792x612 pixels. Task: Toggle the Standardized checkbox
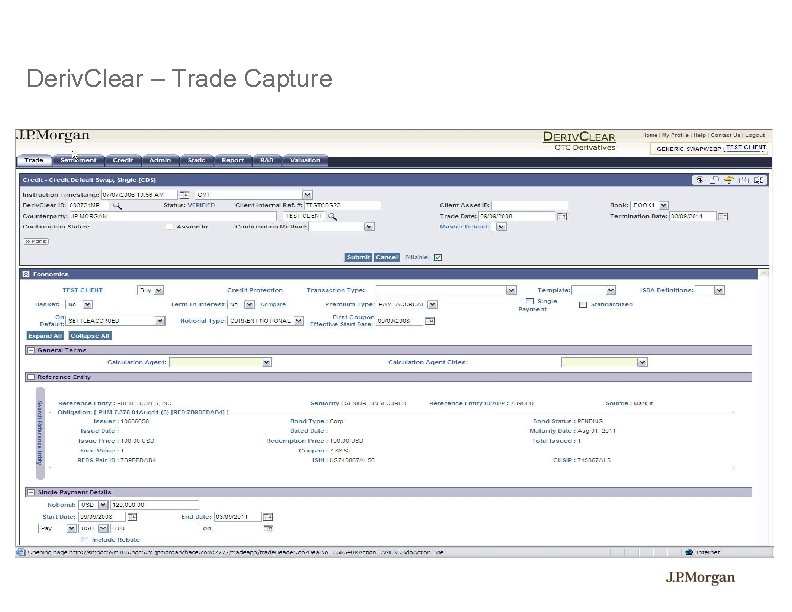(x=583, y=304)
